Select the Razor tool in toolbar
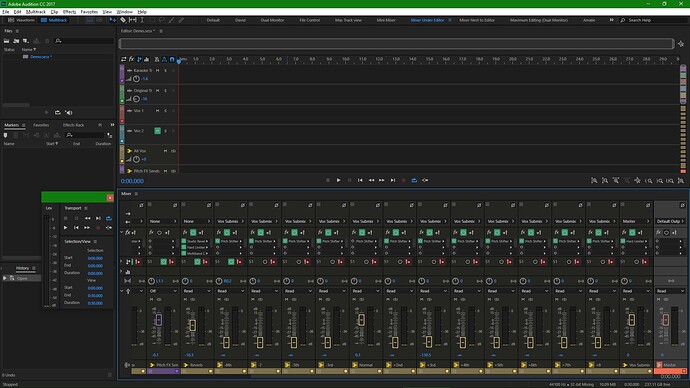Viewport: 690px width, 388px height. coord(123,20)
